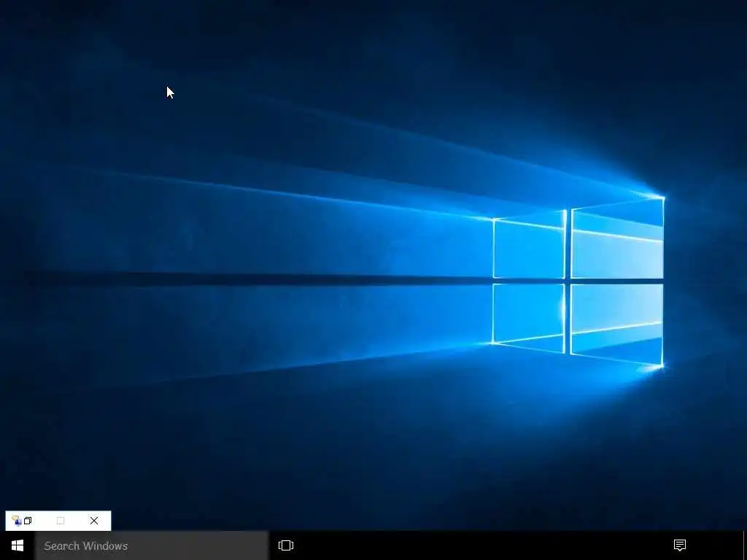Restore the minimized window with restore button
The image size is (747, 560).
point(28,521)
